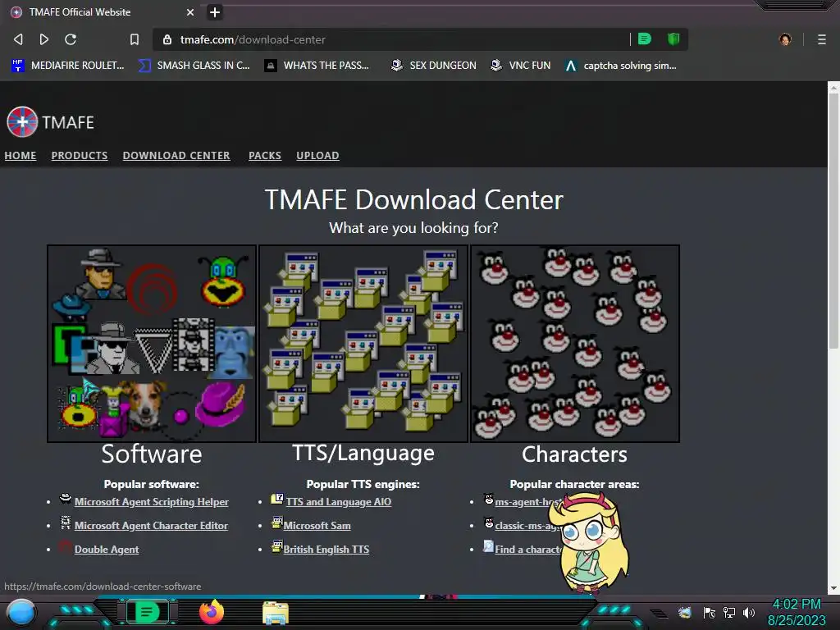This screenshot has width=840, height=630.
Task: Click the Scripting Helper list icon
Action: click(x=66, y=499)
